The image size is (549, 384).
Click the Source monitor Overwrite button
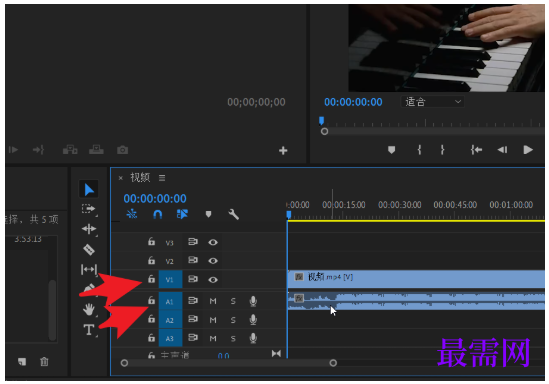(x=96, y=150)
